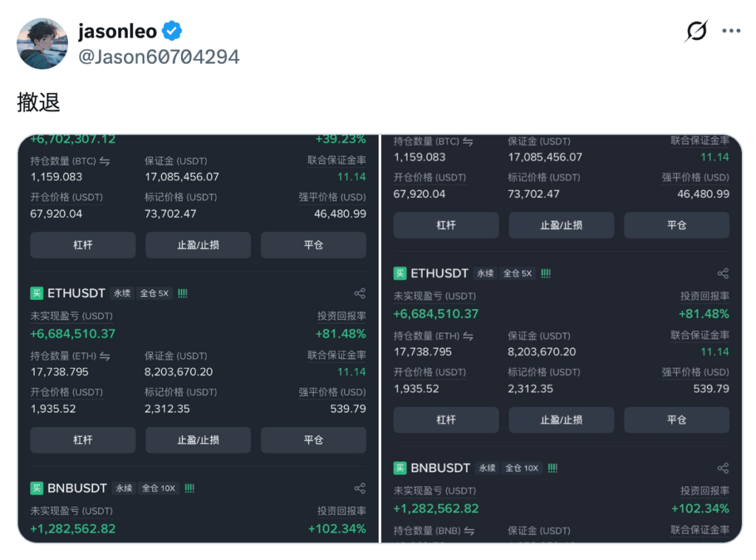Toggle the 永续 perpetual label on ETHUSDT
The width and height of the screenshot is (756, 560).
point(122,293)
